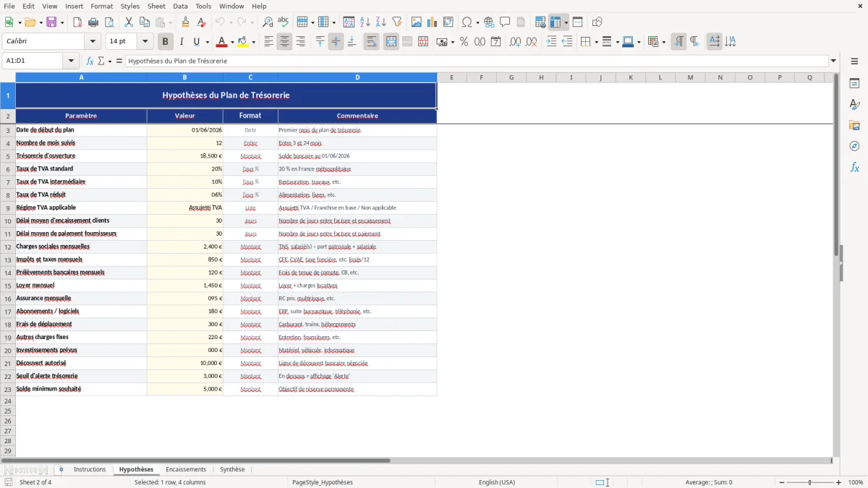The image size is (868, 488).
Task: Insert comment icon
Action: point(506,22)
